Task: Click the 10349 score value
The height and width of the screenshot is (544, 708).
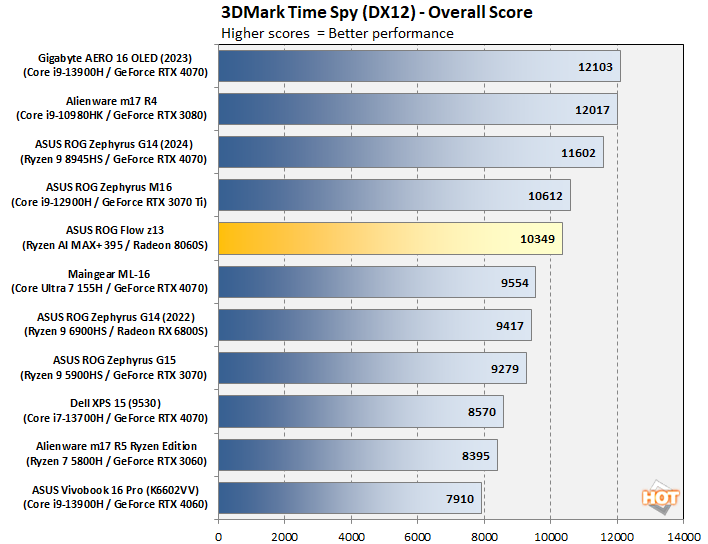Action: point(537,238)
